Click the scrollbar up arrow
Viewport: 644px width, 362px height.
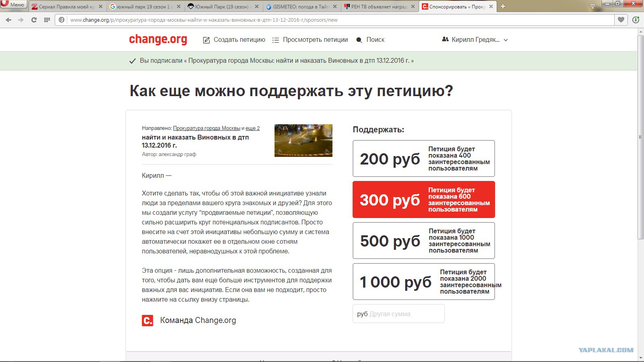coord(640,31)
